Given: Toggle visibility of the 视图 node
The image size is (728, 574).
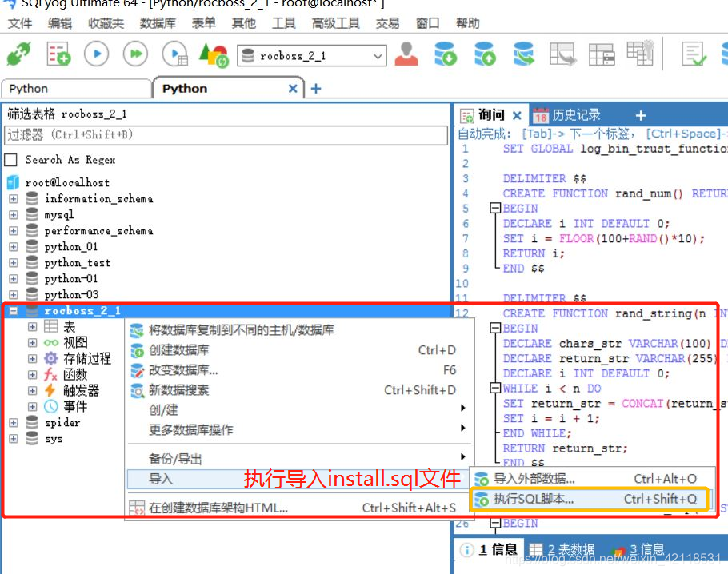Looking at the screenshot, I should point(32,342).
